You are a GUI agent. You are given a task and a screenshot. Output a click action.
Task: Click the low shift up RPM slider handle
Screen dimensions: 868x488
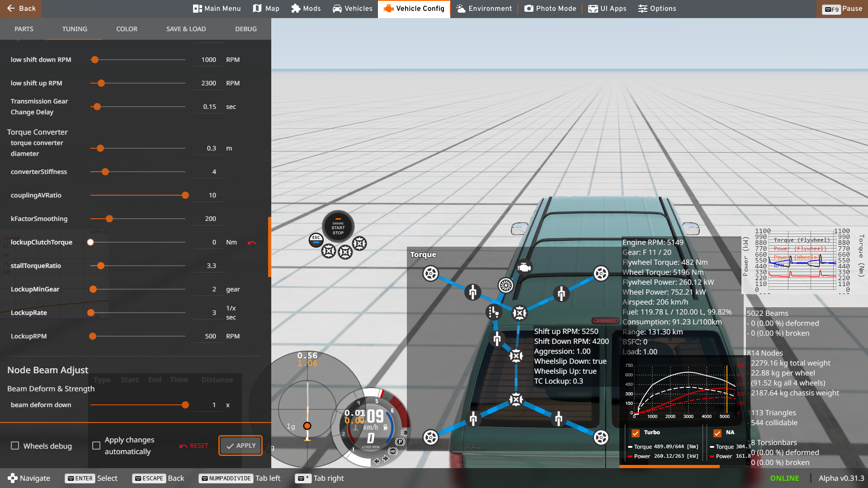[x=101, y=83]
